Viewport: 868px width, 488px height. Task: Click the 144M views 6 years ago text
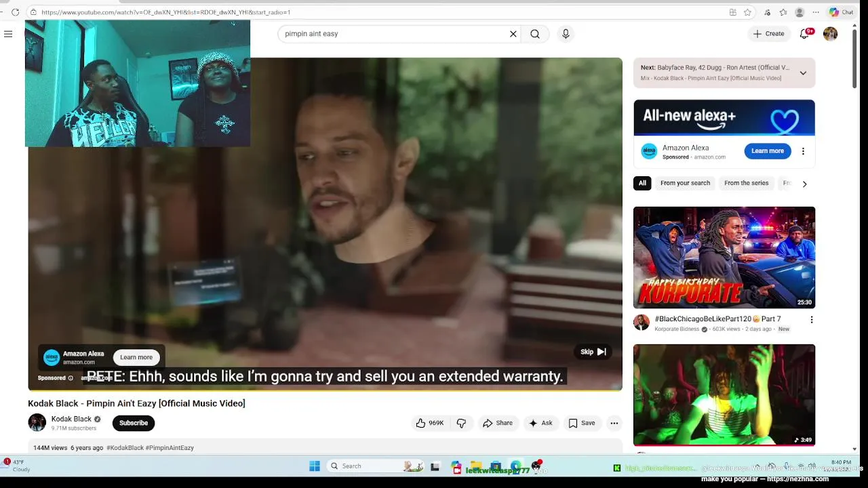coord(68,448)
